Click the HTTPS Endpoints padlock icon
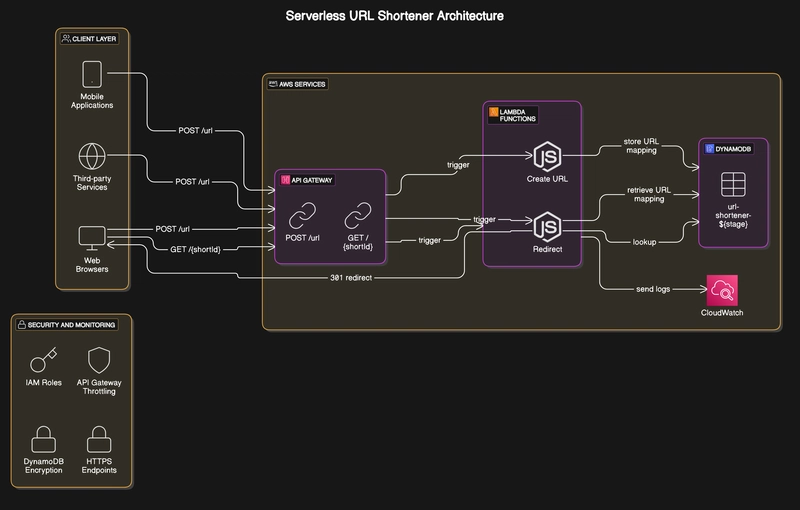800x510 pixels. pyautogui.click(x=99, y=439)
